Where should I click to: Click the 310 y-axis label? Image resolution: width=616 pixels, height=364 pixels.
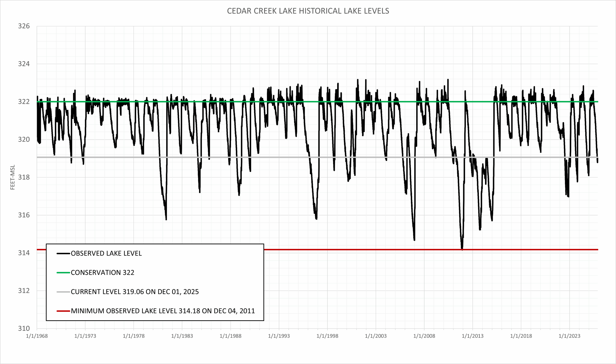pyautogui.click(x=24, y=328)
